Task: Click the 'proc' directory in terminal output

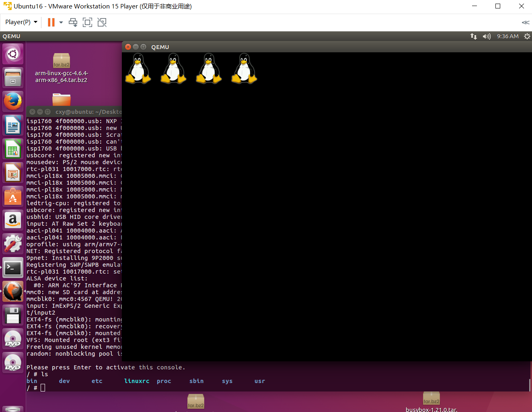Action: 164,381
